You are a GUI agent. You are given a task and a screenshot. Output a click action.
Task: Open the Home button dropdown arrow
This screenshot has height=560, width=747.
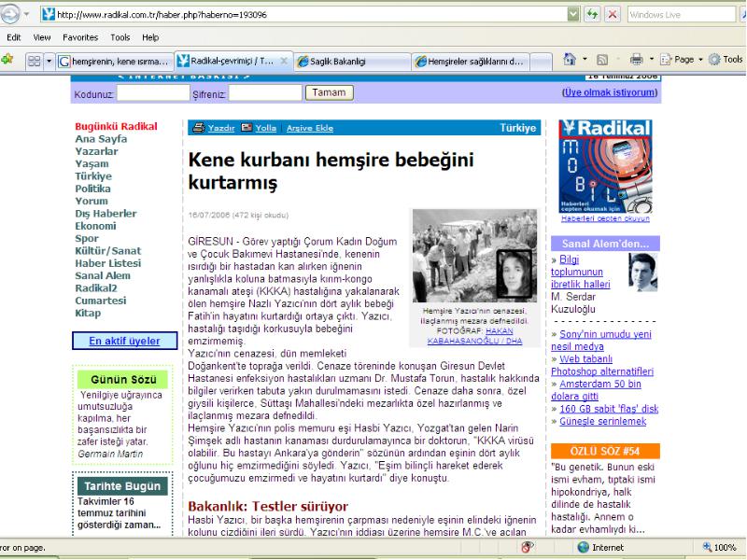585,60
